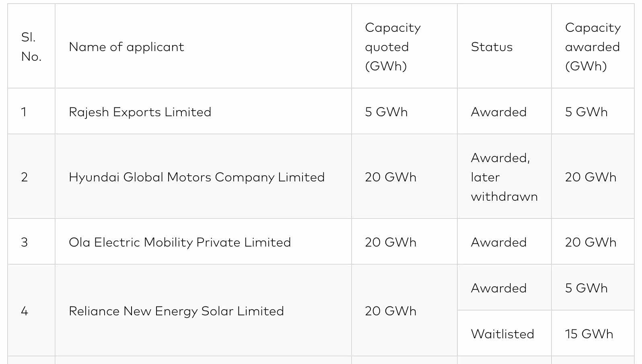Select the Reliance New Energy Solar Limited cell
642x364 pixels.
pyautogui.click(x=176, y=311)
